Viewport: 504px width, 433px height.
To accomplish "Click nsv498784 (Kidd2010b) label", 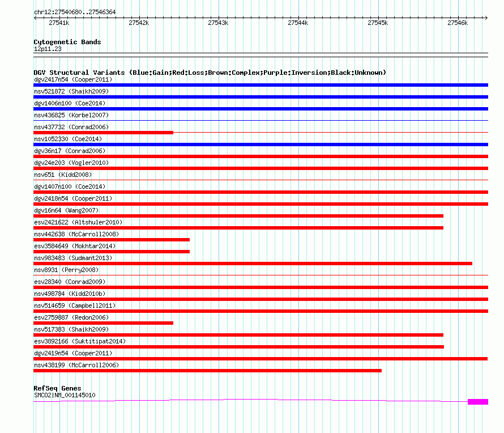I will [x=70, y=294].
